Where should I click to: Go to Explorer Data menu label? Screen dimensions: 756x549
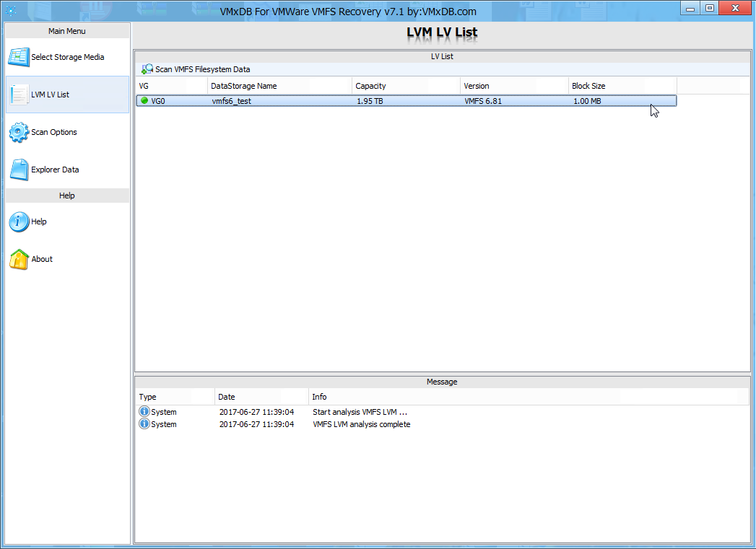55,170
